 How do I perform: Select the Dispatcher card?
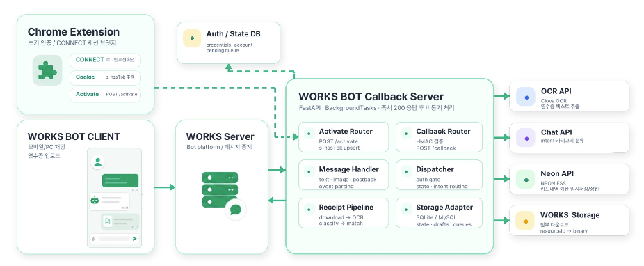point(439,175)
